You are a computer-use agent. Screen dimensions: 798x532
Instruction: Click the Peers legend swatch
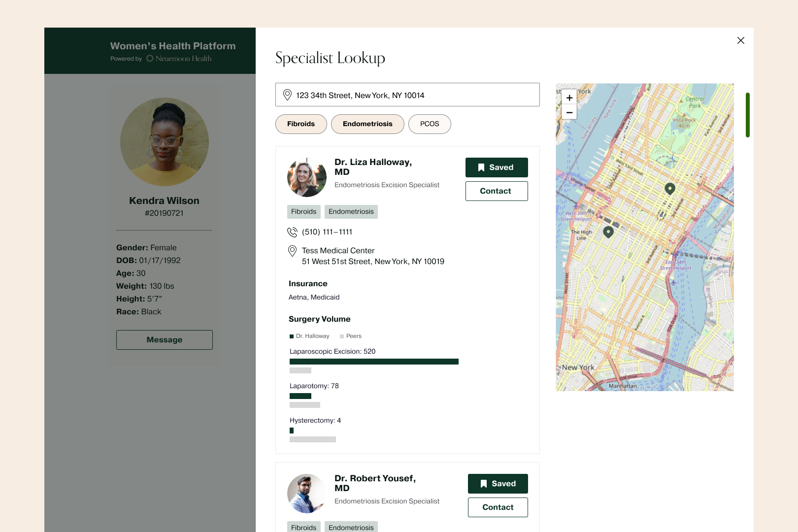coord(342,336)
